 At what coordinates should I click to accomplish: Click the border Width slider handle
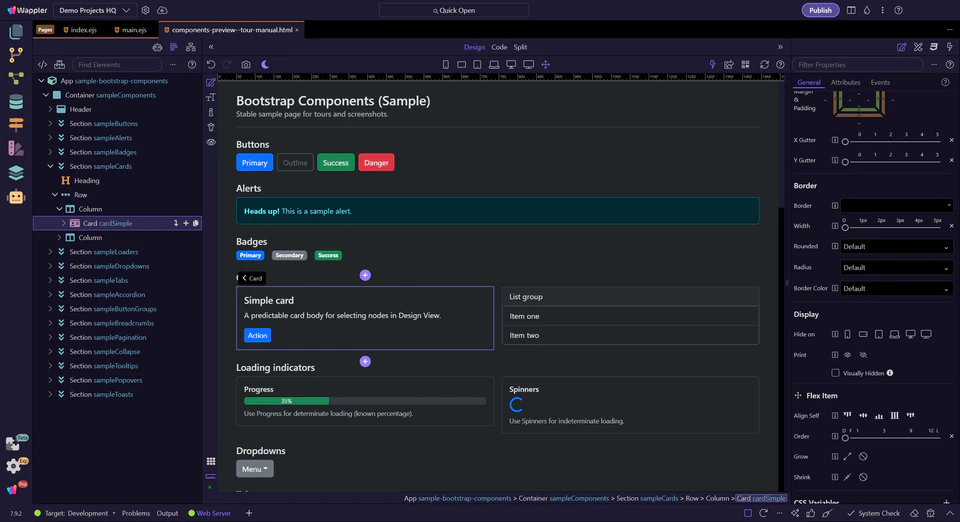845,227
